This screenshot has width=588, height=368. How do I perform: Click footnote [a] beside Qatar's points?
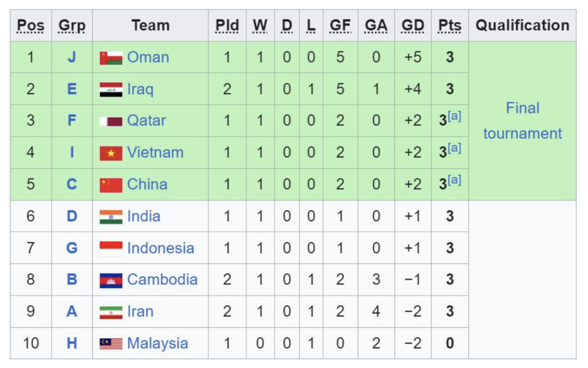(x=455, y=117)
